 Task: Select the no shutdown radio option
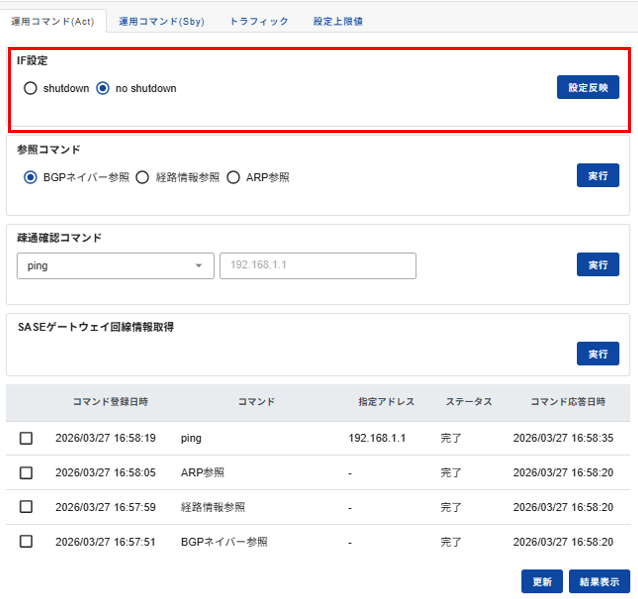(103, 88)
